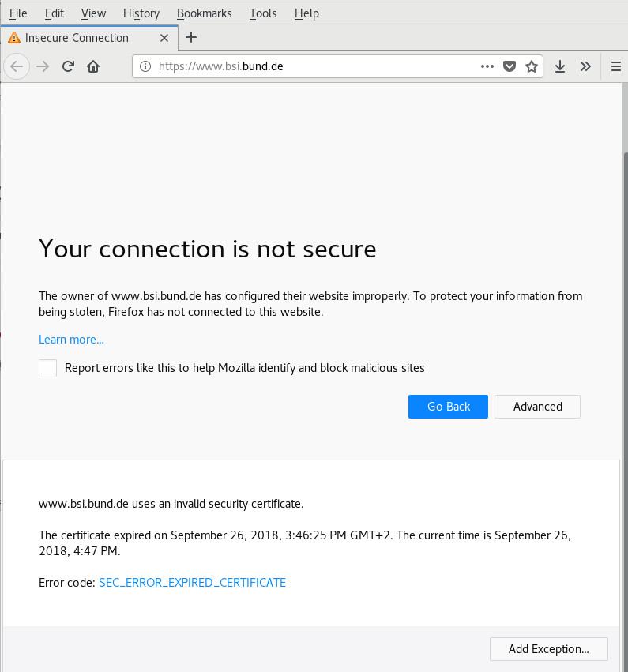The image size is (628, 672).
Task: Open site information icon in address bar
Action: pos(145,66)
